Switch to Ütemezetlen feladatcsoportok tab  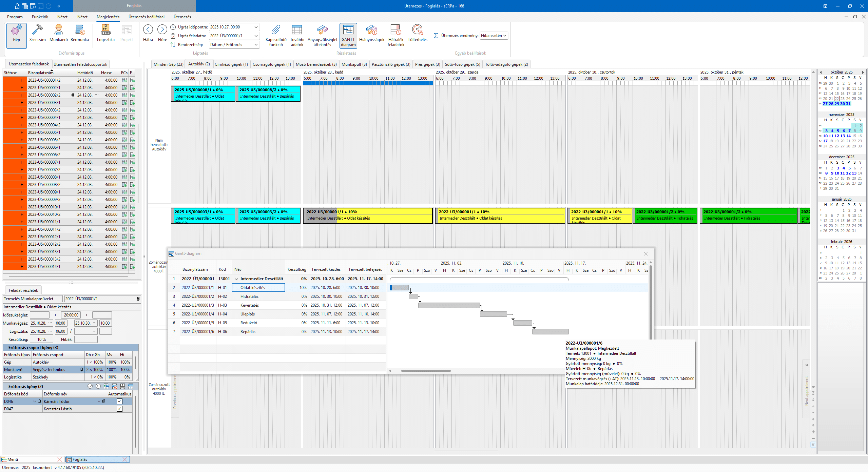80,64
